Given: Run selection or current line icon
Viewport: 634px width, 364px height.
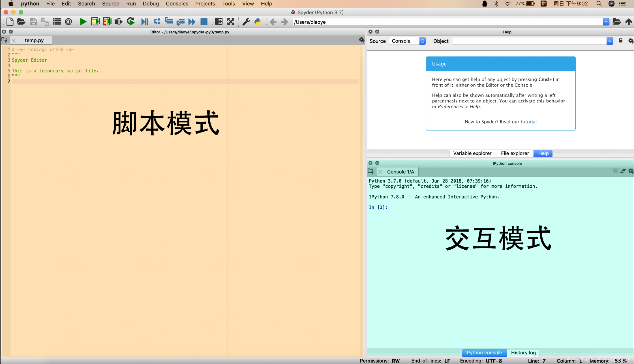Looking at the screenshot, I should (x=118, y=22).
